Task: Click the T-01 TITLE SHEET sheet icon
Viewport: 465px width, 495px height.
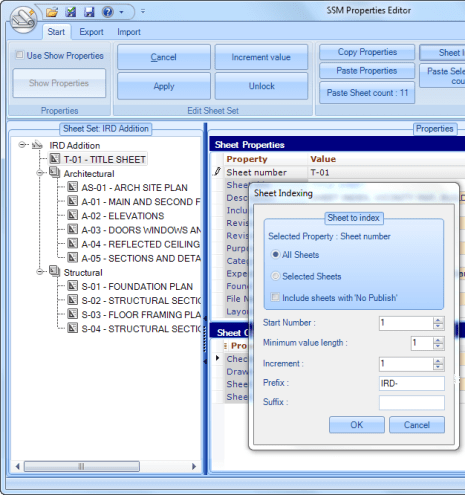Action: 55,159
